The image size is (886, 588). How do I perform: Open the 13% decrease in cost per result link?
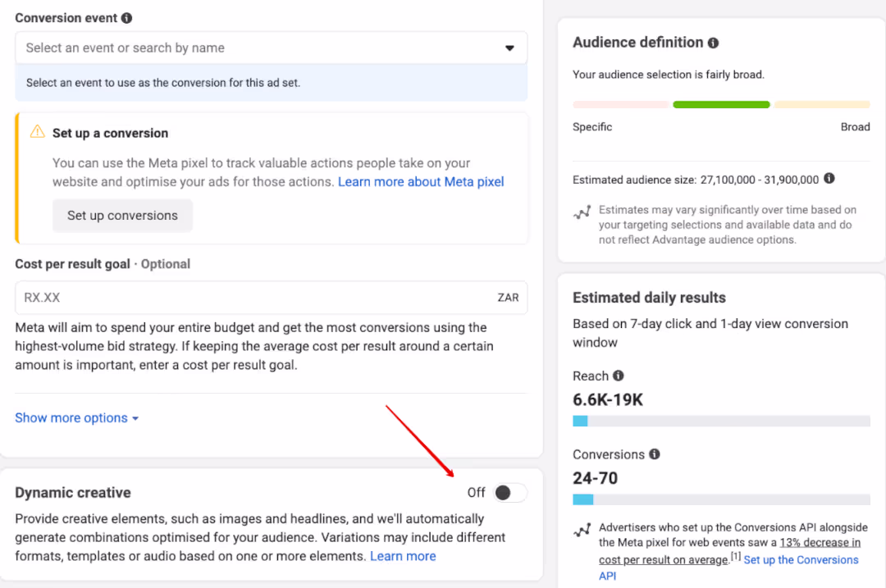coord(729,551)
